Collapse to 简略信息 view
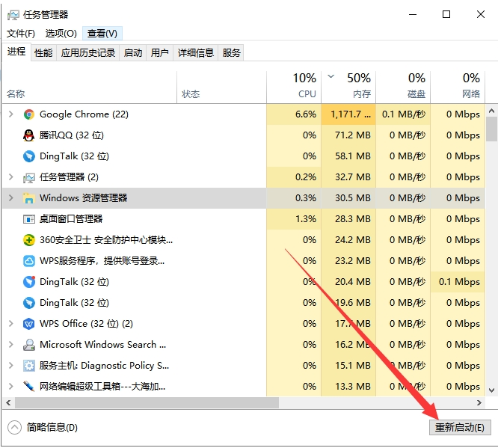The height and width of the screenshot is (448, 498). [43, 427]
